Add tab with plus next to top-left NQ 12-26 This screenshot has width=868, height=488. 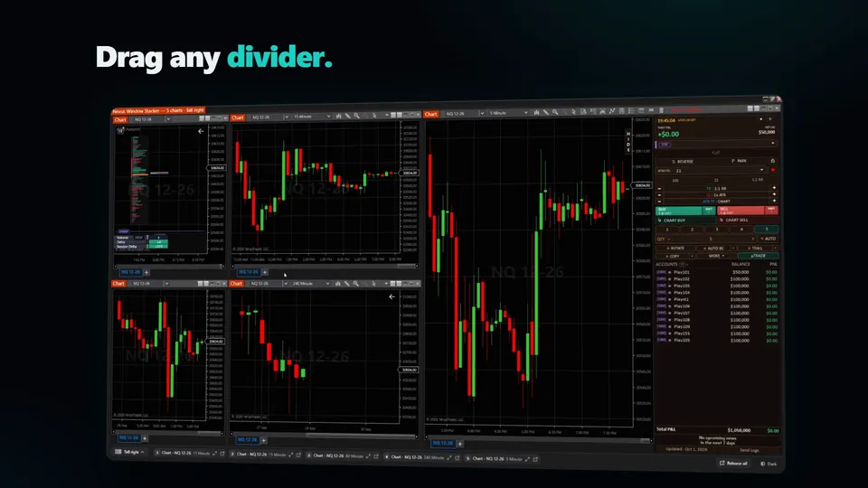[146, 272]
